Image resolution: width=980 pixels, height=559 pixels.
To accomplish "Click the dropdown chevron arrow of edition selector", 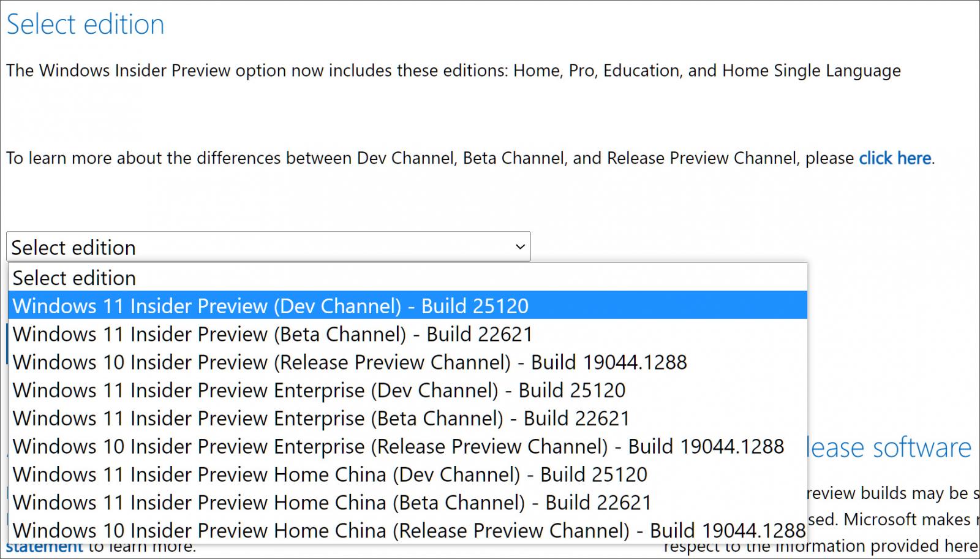I will tap(520, 247).
